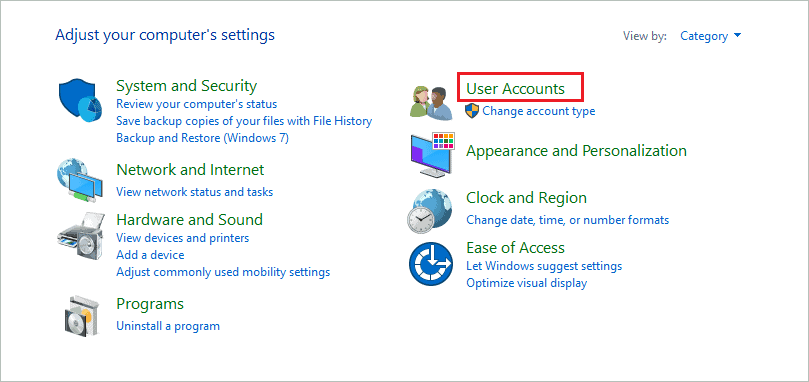Open System and Security category
This screenshot has width=809, height=382.
tap(186, 85)
